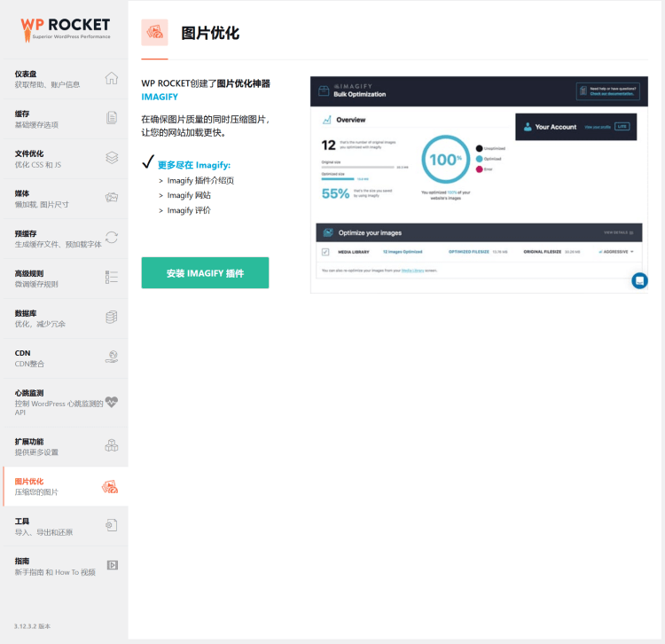Click the 3.12.3.2 版本 version text
The width and height of the screenshot is (665, 644).
coord(32,626)
